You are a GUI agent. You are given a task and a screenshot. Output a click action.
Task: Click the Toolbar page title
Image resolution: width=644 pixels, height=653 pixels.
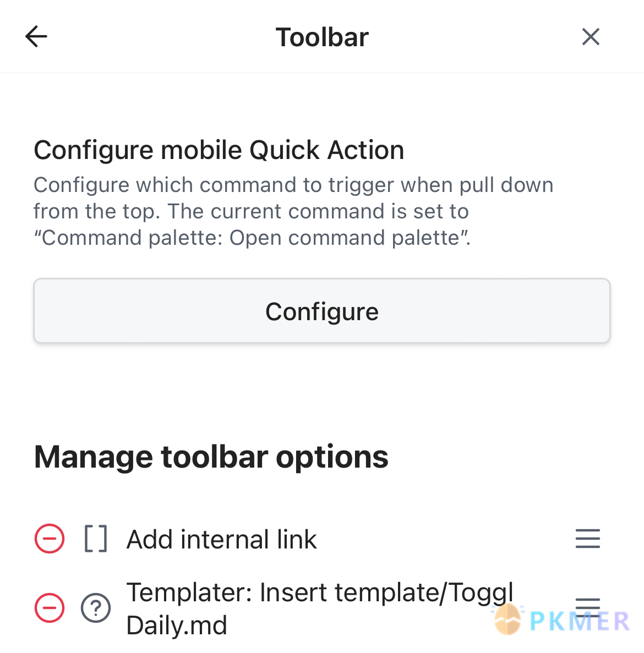click(x=322, y=37)
